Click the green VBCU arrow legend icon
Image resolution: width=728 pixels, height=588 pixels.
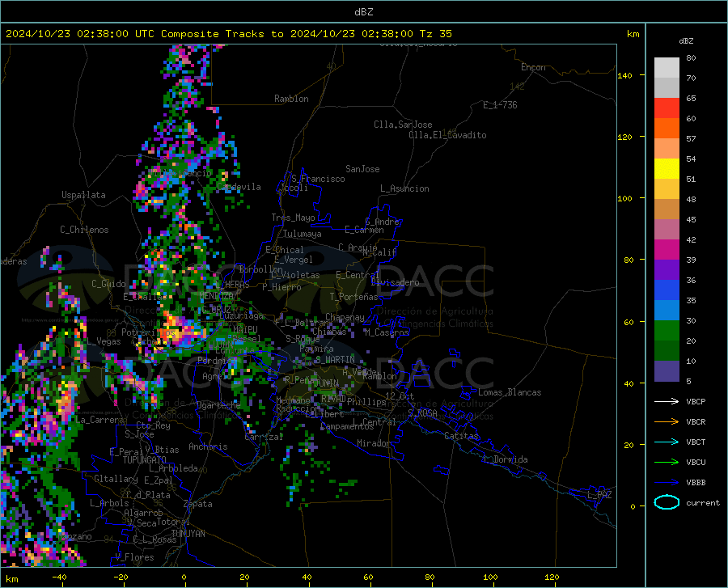tap(667, 463)
